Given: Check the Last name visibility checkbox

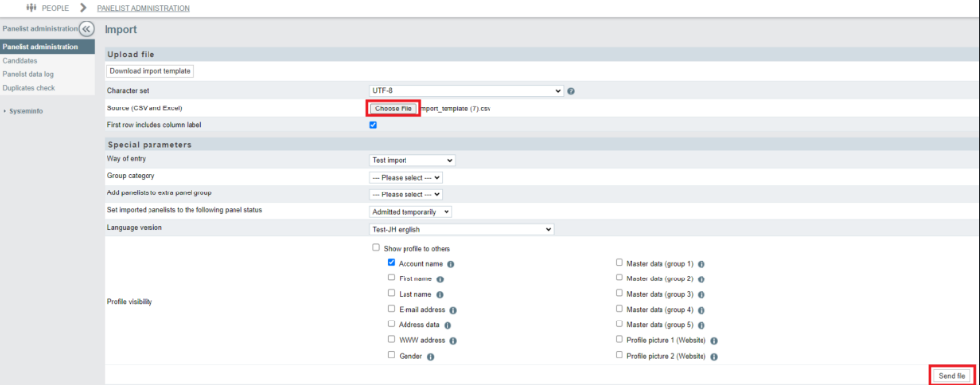Looking at the screenshot, I should (x=391, y=293).
